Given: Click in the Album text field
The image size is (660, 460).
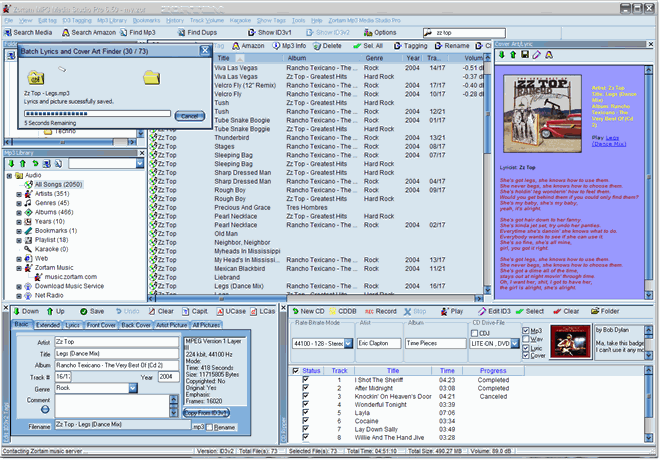Looking at the screenshot, I should [118, 365].
